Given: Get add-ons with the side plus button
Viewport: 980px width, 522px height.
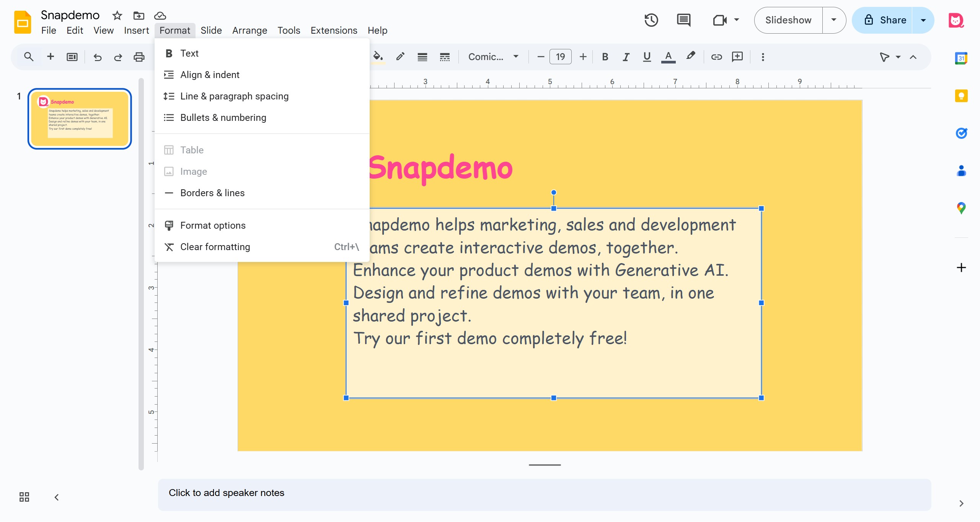Looking at the screenshot, I should click(x=961, y=268).
